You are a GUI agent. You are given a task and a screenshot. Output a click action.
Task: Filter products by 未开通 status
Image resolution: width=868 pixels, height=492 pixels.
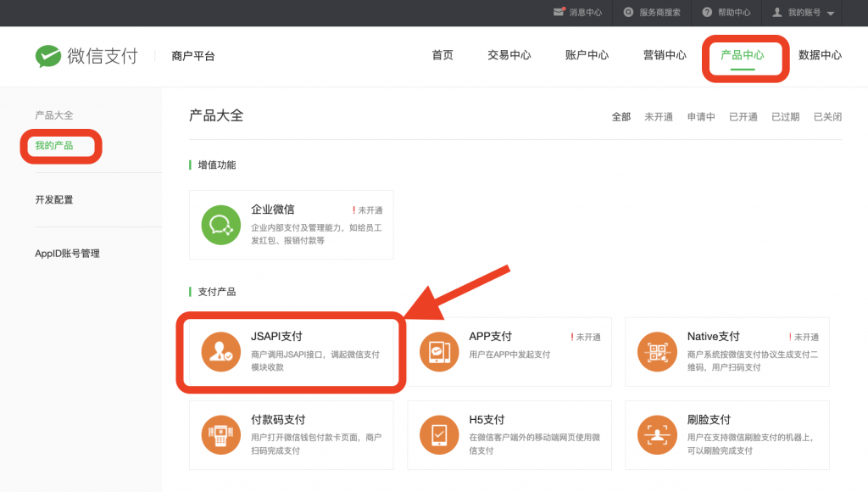659,116
